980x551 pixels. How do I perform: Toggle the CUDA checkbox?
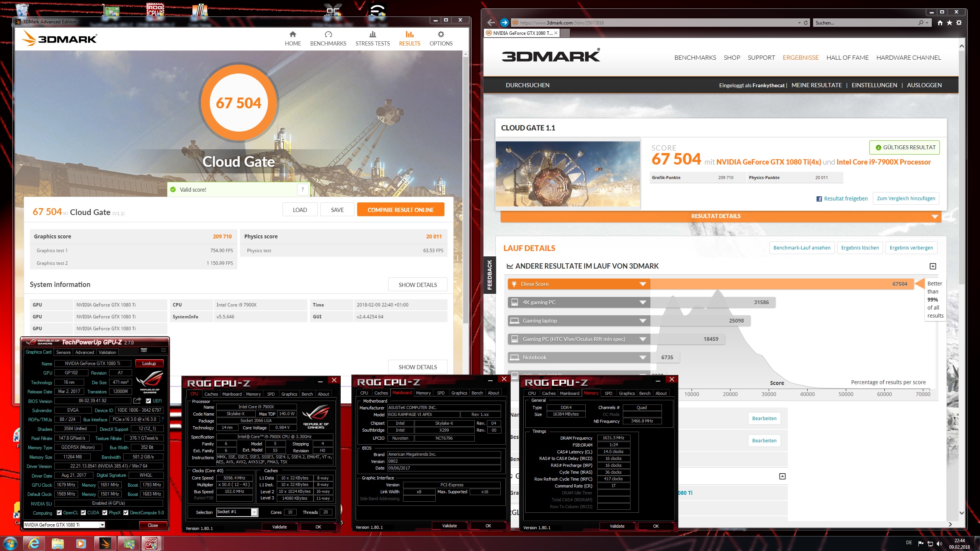[83, 513]
